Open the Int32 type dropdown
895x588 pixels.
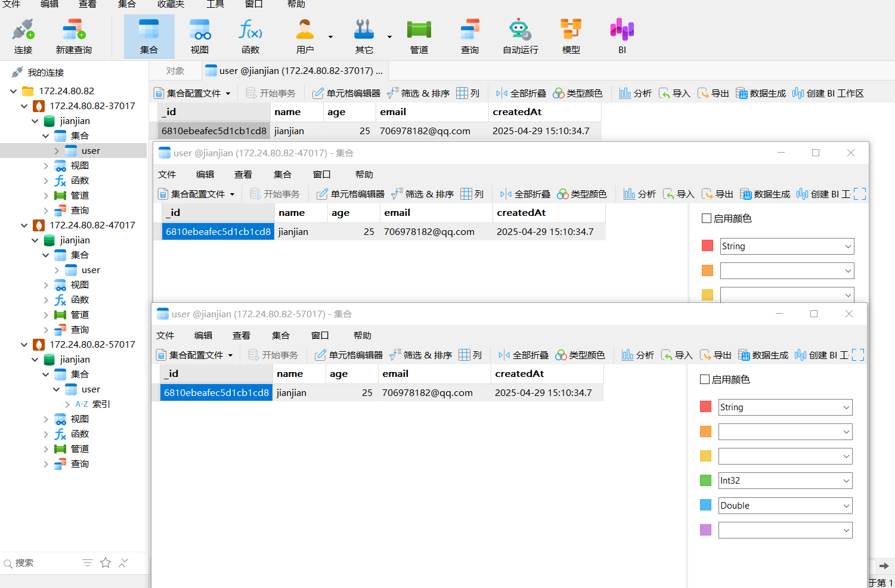pos(785,481)
